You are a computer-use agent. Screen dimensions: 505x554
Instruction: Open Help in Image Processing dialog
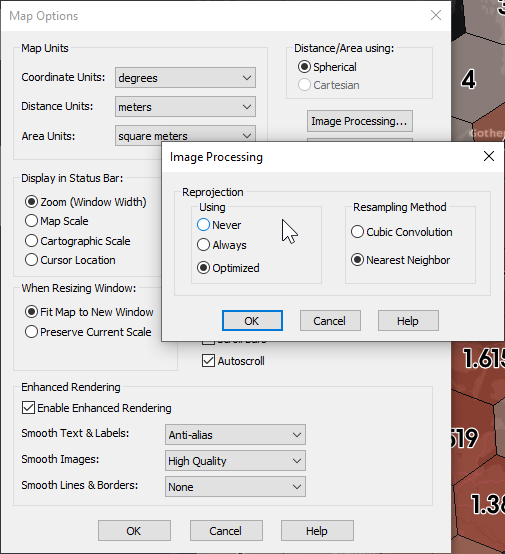(408, 321)
